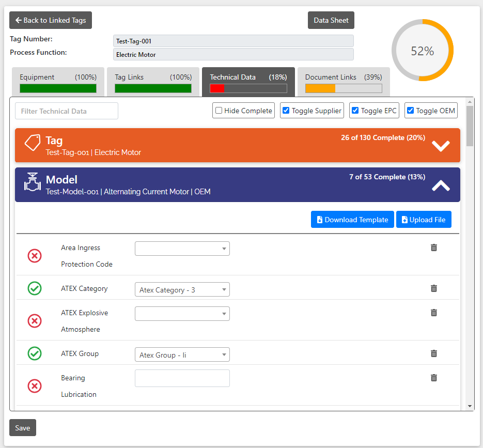The height and width of the screenshot is (448, 483).
Task: Click the "26 of 130 Complete (20%)" text
Action: pyautogui.click(x=383, y=138)
